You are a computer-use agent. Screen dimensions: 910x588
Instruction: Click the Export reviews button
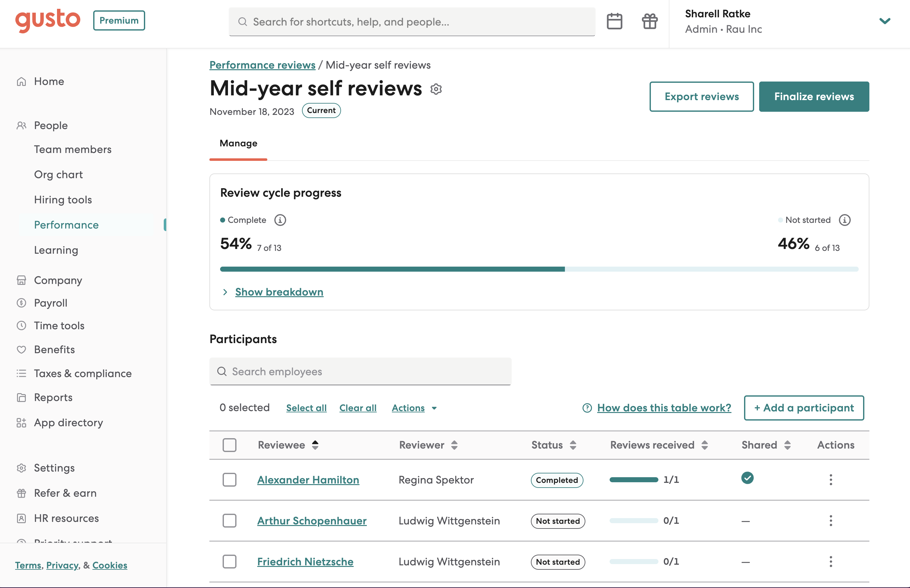point(702,97)
